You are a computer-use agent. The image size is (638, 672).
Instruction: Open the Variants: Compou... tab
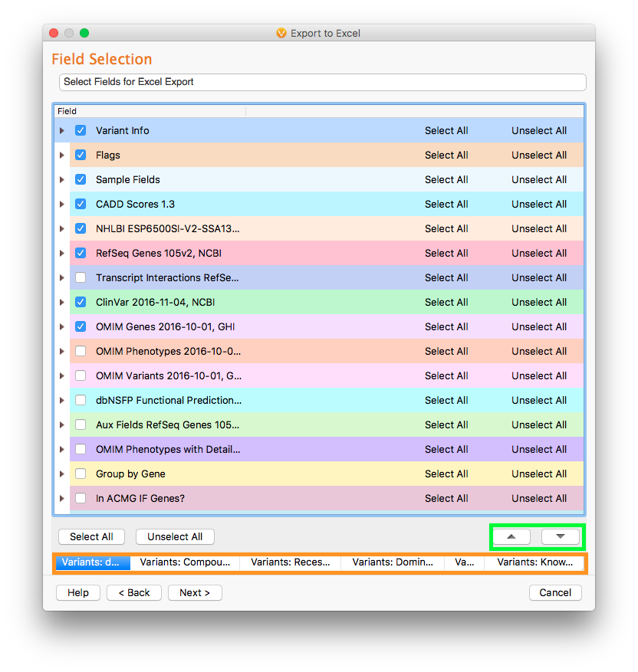pos(185,562)
